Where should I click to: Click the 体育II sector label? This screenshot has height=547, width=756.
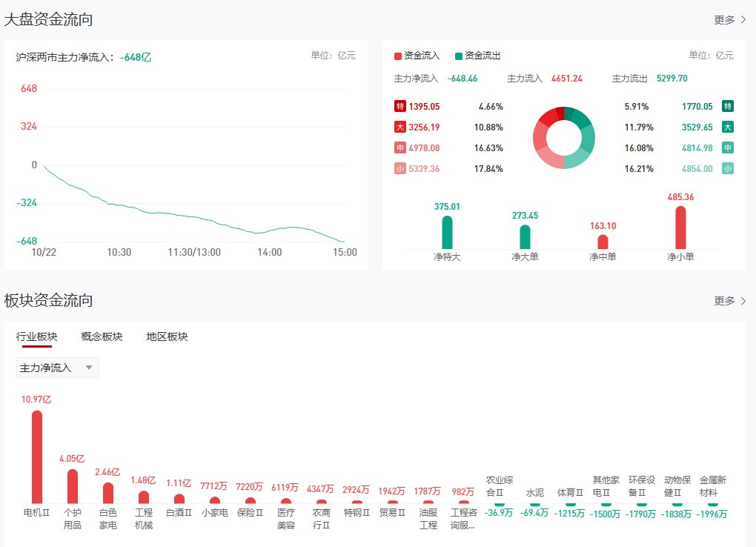pos(571,492)
